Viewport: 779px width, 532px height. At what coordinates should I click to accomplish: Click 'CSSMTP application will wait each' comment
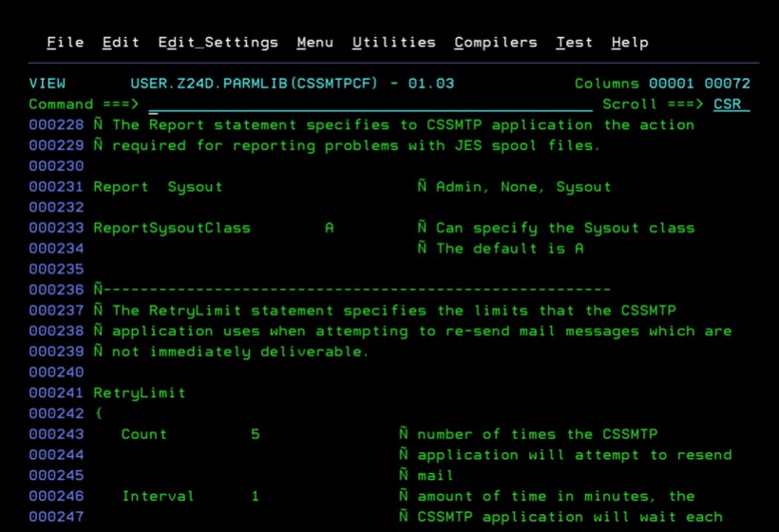(x=560, y=517)
